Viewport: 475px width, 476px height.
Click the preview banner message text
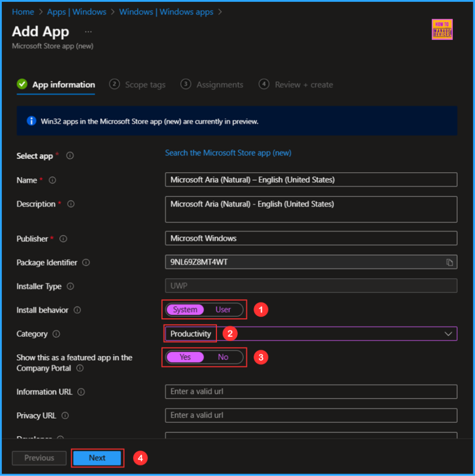(x=149, y=121)
